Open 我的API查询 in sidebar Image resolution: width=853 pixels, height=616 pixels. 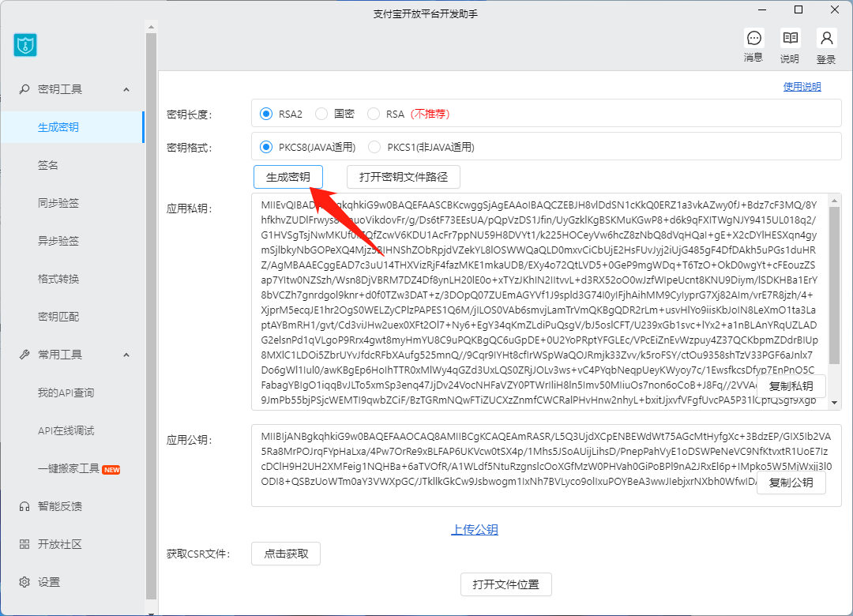pyautogui.click(x=66, y=393)
